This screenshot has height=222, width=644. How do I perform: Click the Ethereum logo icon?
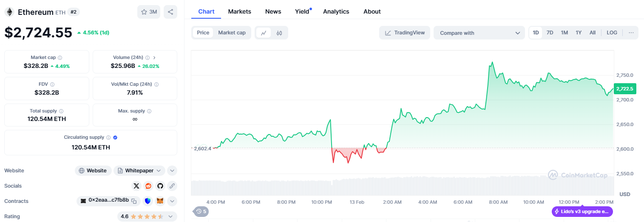pyautogui.click(x=9, y=12)
